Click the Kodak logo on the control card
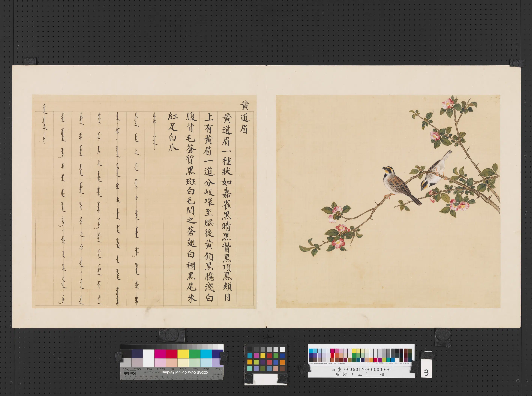 (x=130, y=374)
